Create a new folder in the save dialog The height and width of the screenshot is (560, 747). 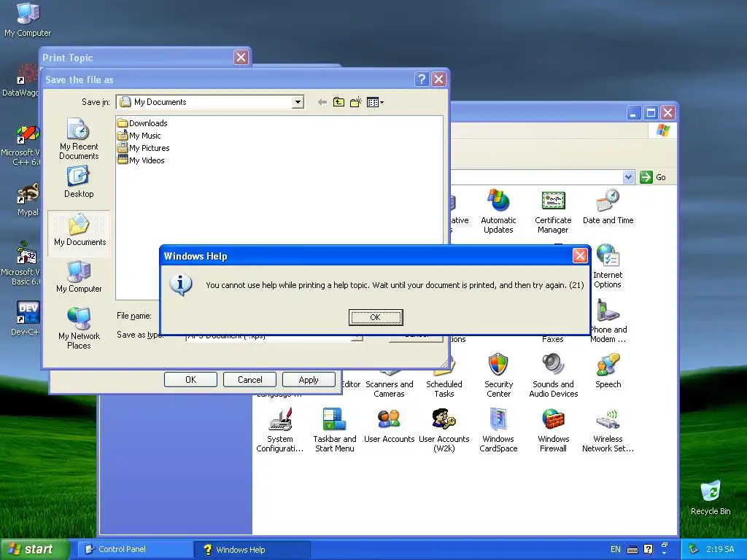point(356,102)
